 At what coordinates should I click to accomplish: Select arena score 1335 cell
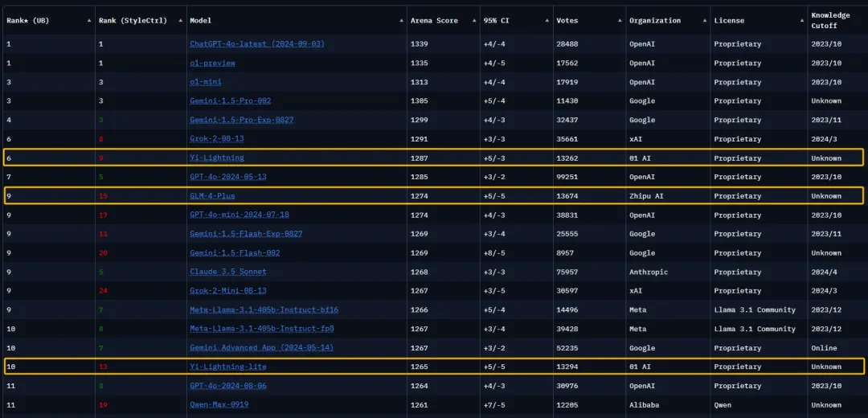419,64
